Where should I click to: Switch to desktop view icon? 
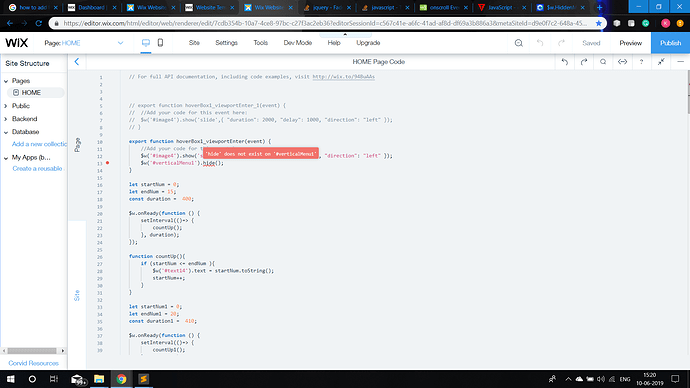(x=146, y=43)
